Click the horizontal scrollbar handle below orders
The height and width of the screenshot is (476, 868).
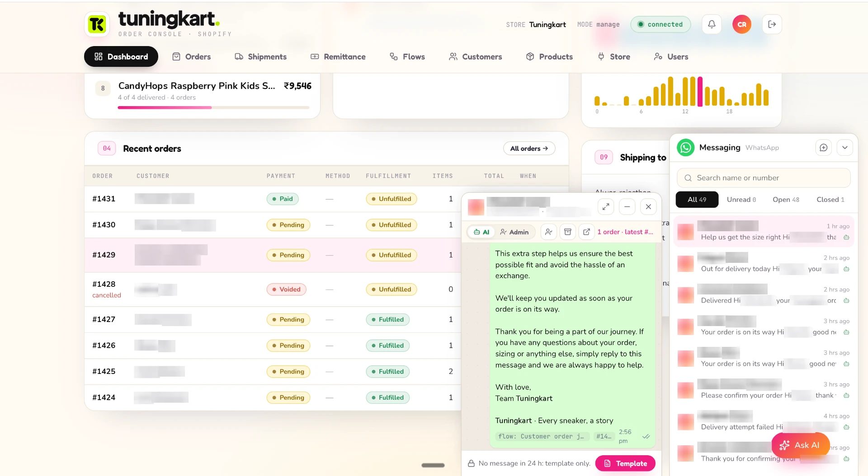433,465
